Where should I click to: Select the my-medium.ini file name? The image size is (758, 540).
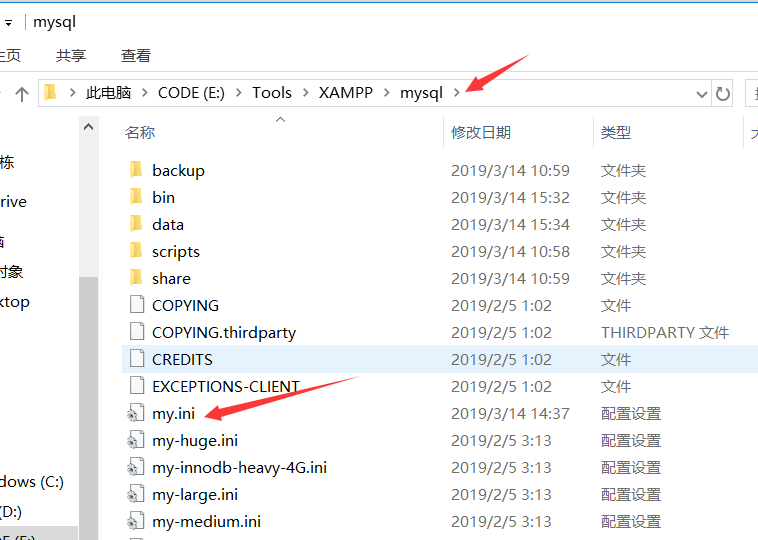point(206,522)
